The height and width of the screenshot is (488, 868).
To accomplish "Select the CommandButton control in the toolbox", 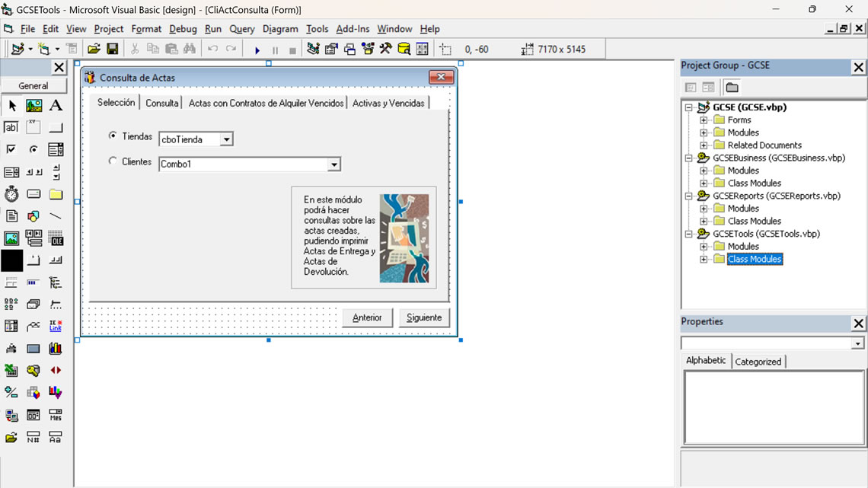I will click(x=56, y=127).
